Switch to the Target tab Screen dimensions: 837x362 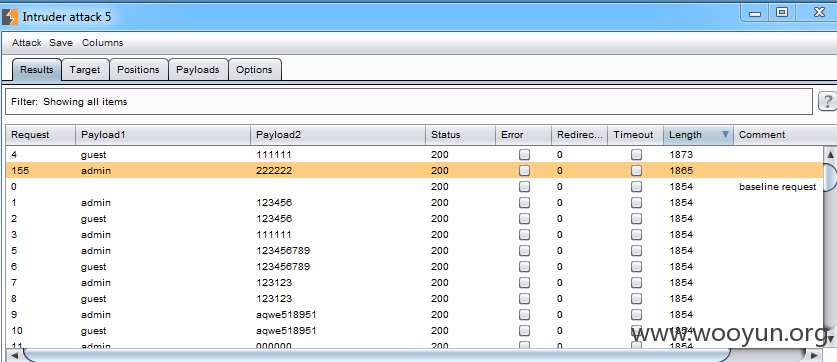point(85,69)
